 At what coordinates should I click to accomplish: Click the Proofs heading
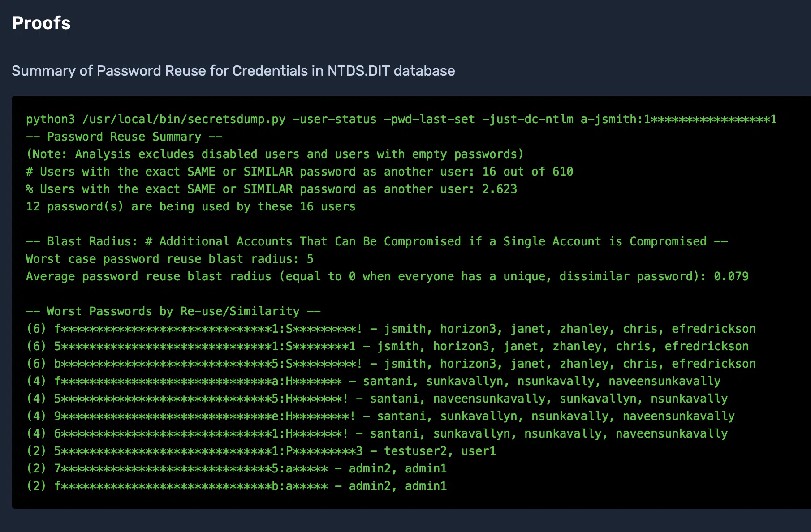pos(41,23)
